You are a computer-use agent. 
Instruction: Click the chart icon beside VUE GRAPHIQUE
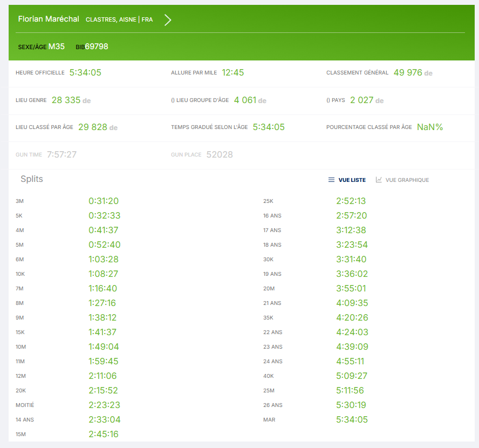(379, 180)
